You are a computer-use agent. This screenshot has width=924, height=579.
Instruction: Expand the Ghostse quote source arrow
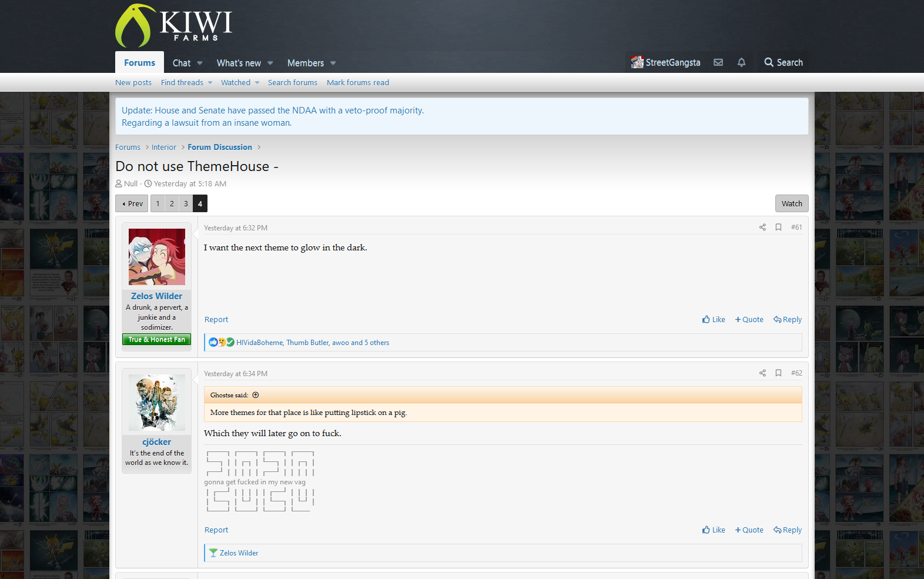pos(256,395)
